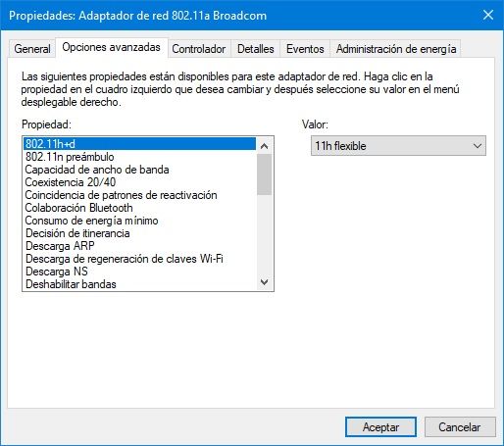The image size is (504, 446).
Task: Pick Coincidencia de patrones de reactivación
Action: pos(139,195)
